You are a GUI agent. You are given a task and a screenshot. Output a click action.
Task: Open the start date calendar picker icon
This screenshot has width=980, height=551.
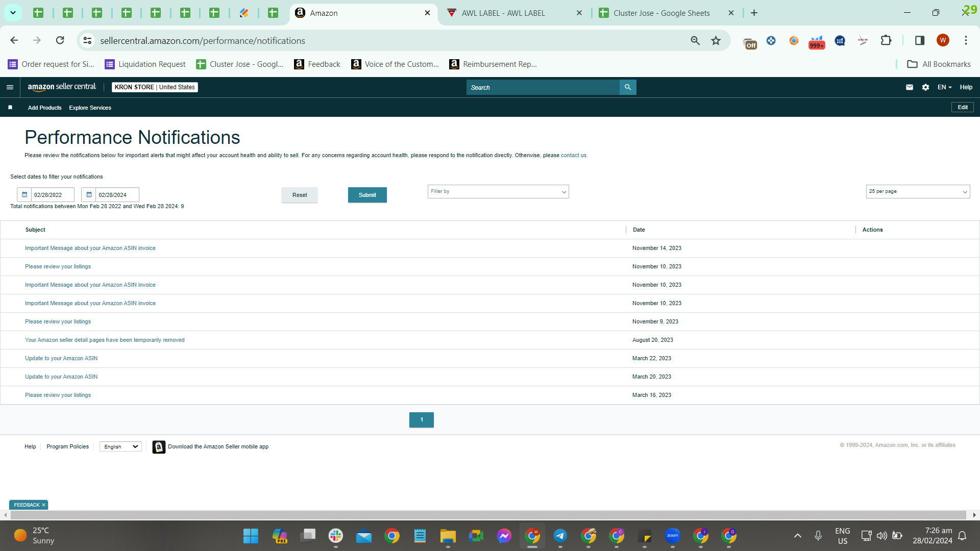24,195
